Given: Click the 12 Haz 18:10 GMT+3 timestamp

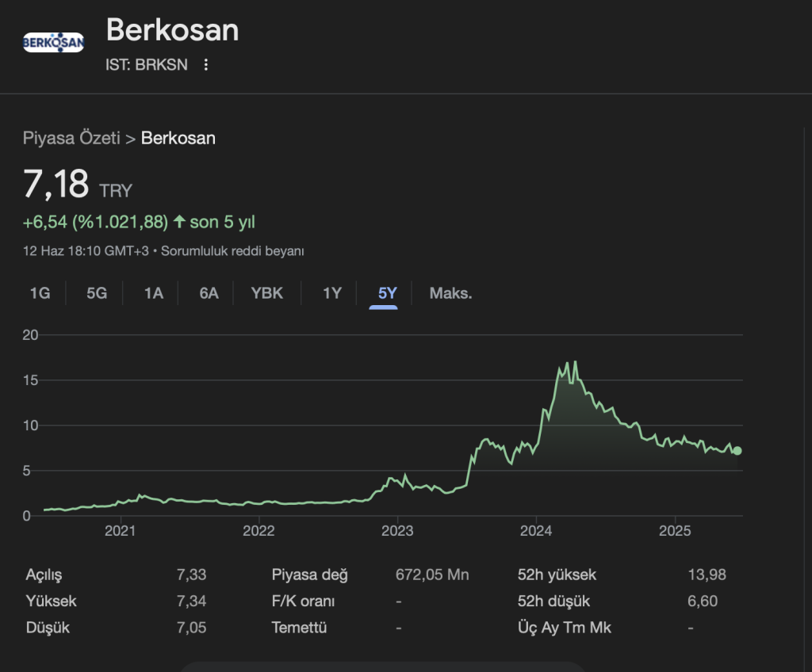Looking at the screenshot, I should point(86,251).
